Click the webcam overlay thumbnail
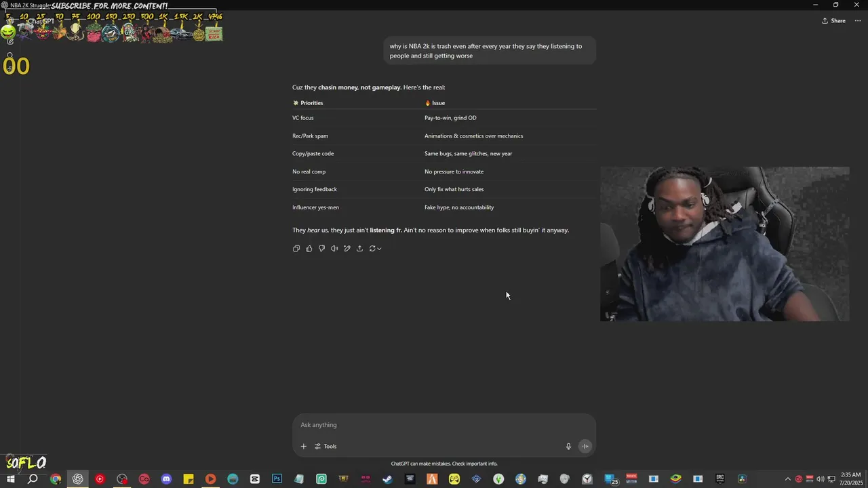Image resolution: width=868 pixels, height=488 pixels. 724,244
